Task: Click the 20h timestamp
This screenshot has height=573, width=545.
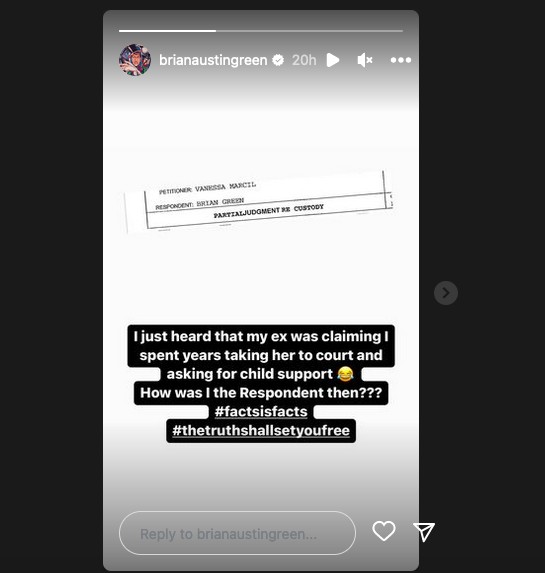Action: click(x=304, y=60)
